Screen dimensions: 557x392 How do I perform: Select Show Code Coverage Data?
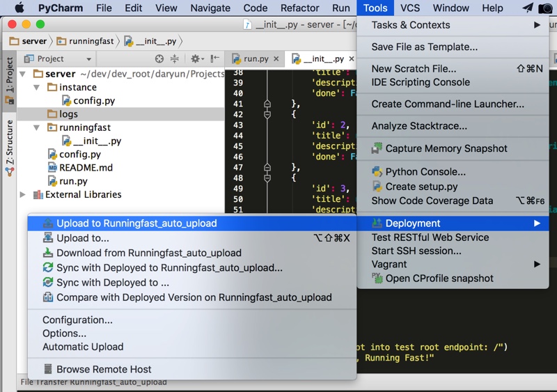tap(432, 201)
